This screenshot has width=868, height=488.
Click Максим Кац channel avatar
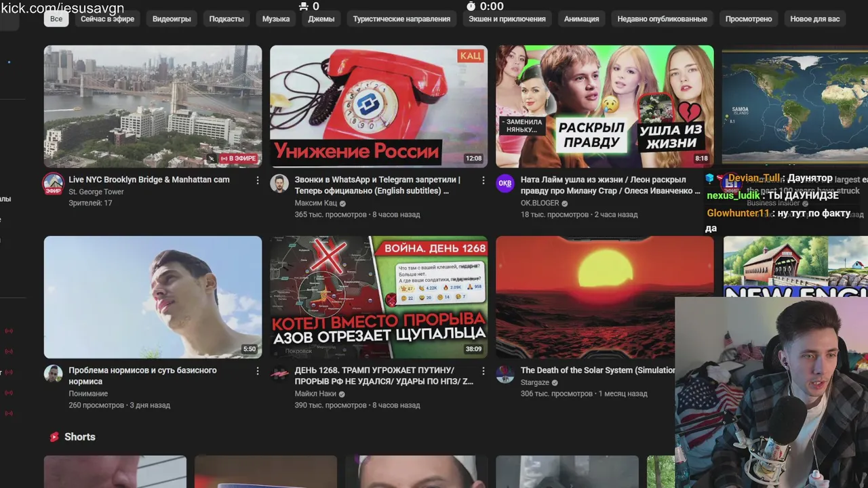pos(279,184)
